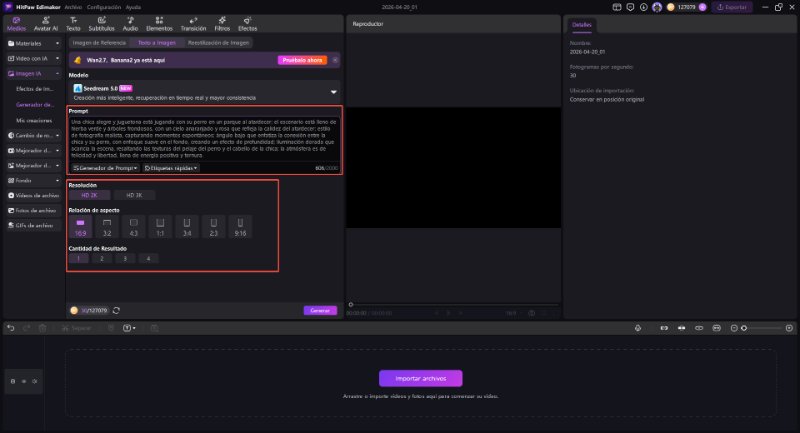Click the layout icon in the title bar

(x=617, y=7)
